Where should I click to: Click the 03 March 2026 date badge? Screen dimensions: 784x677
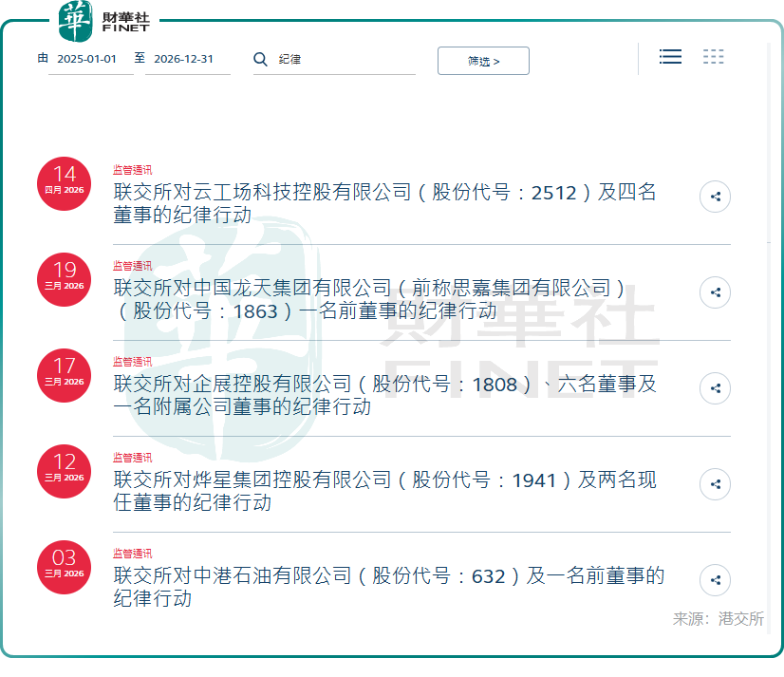(x=64, y=563)
